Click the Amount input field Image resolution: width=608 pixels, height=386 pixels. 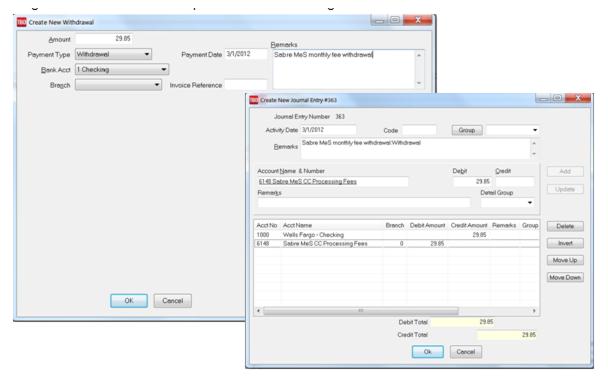click(103, 38)
